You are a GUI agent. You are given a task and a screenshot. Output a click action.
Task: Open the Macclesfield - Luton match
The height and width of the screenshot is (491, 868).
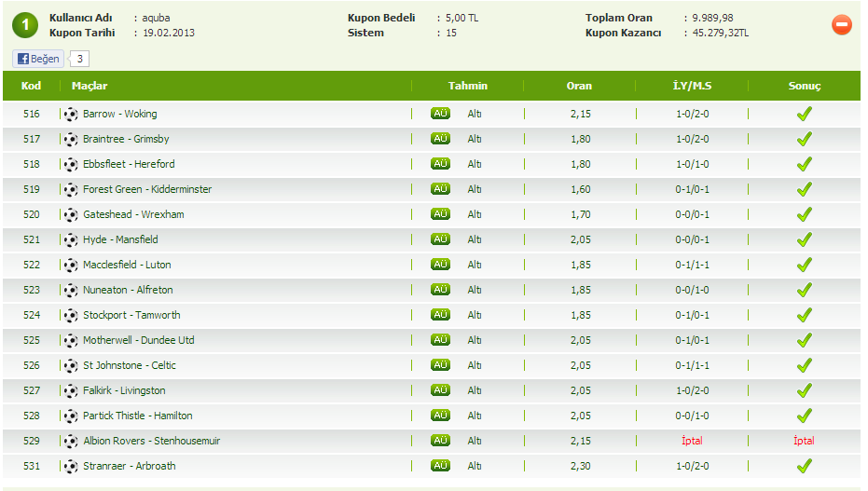127,265
